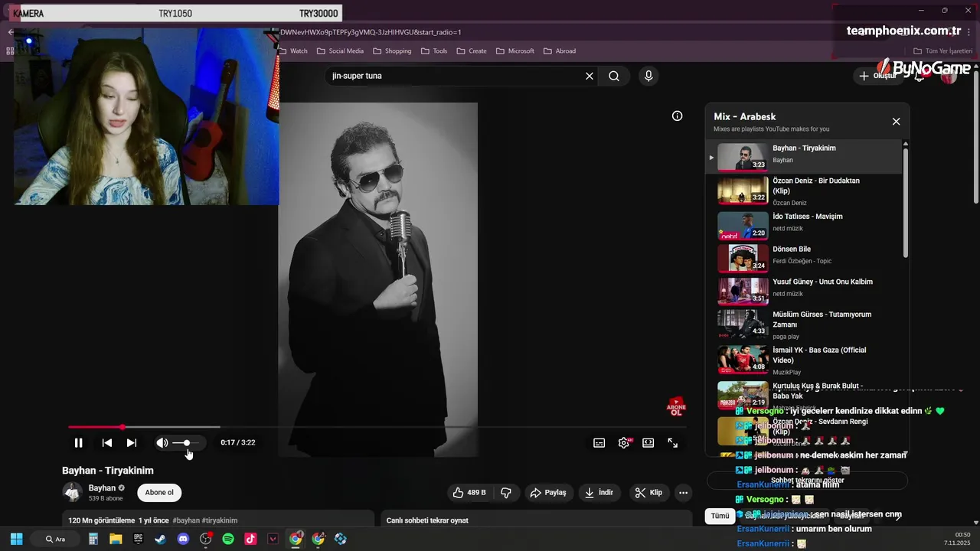Open the Bayhan channel name link
This screenshot has width=980, height=551.
coord(102,487)
